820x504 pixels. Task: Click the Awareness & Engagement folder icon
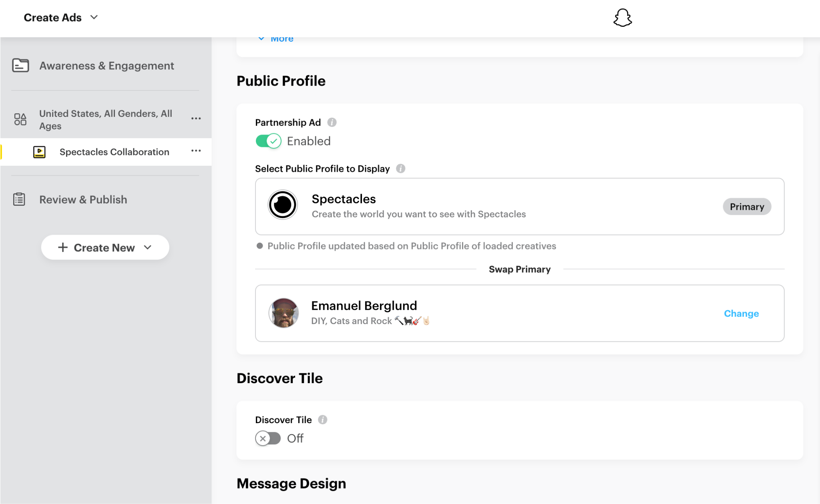(20, 65)
